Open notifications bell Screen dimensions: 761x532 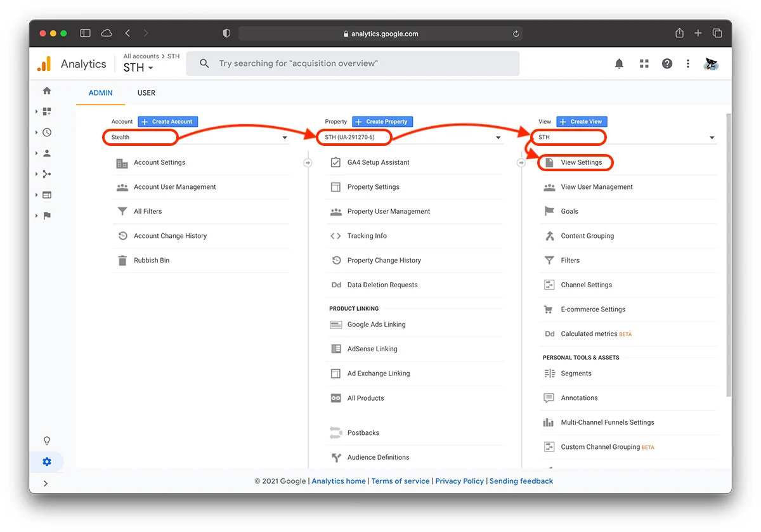pos(620,63)
